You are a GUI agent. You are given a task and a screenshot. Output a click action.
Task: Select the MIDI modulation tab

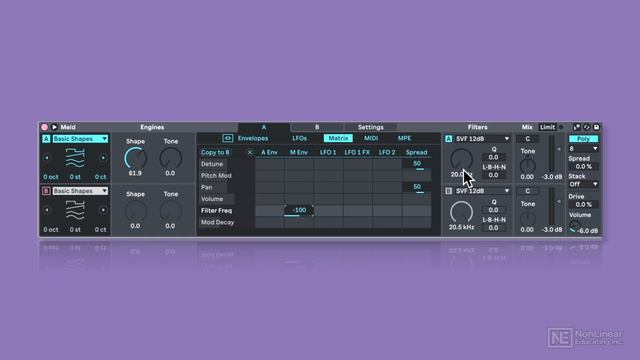371,138
